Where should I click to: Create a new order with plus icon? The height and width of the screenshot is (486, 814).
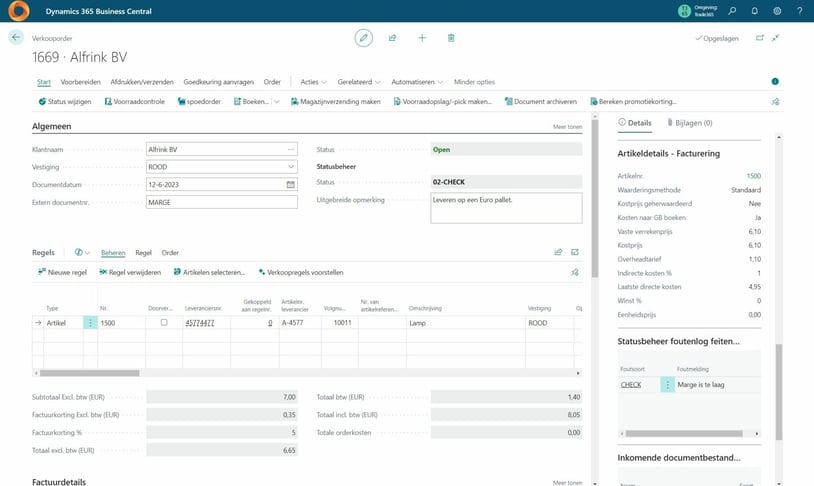pyautogui.click(x=422, y=38)
